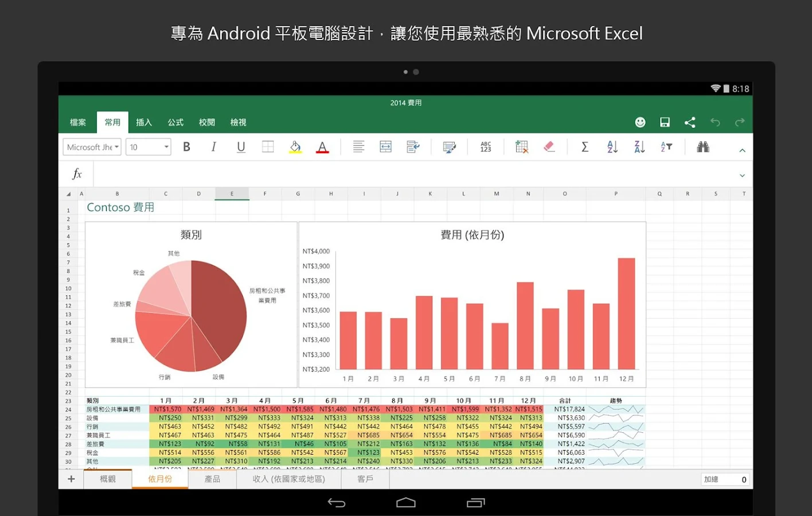
Task: Click the sort A to Z icon
Action: pos(611,147)
